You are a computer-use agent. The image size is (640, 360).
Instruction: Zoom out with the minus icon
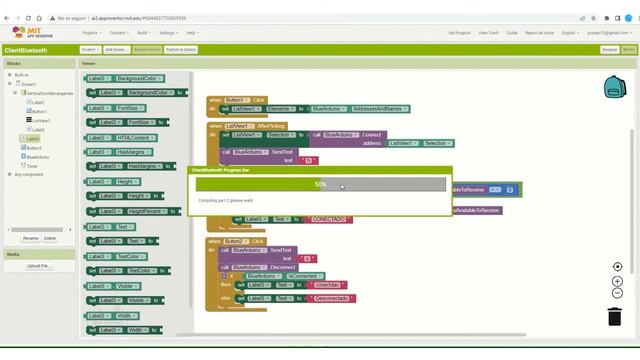coord(617,293)
